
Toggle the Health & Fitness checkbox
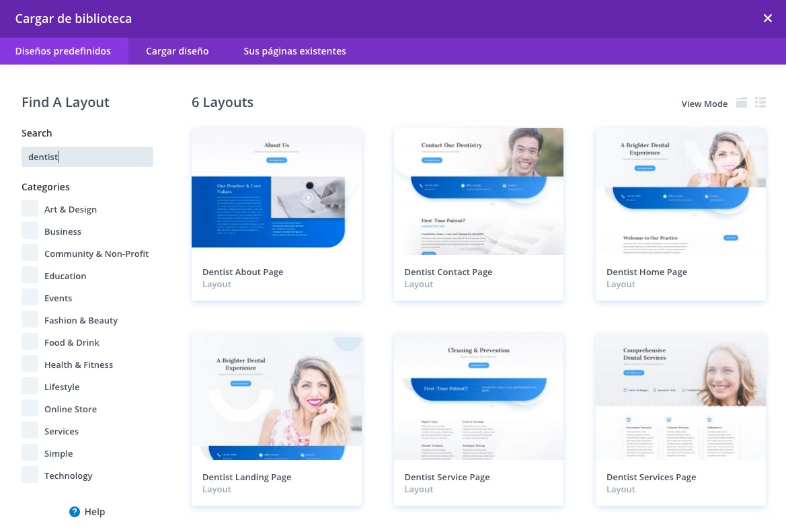(x=30, y=365)
